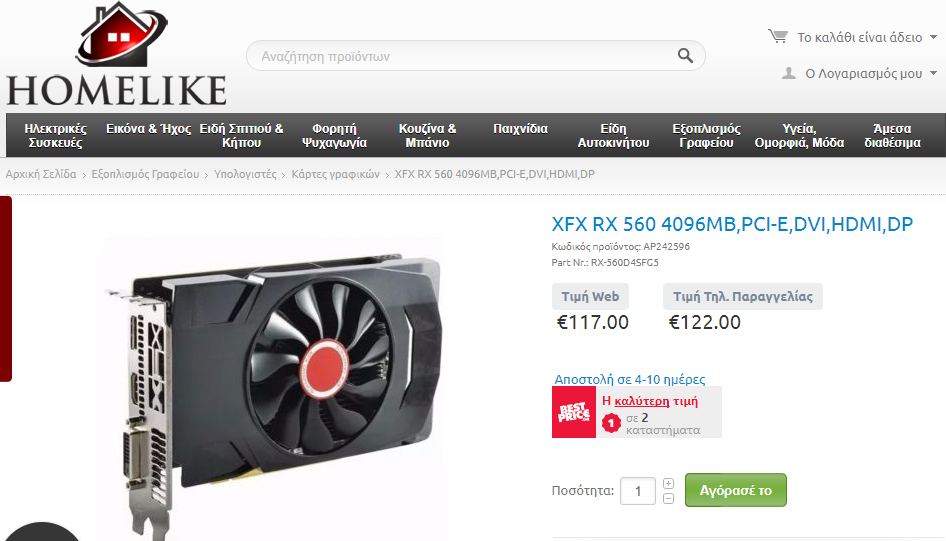Click the Αγόρασέ το buy button
Screen dimensions: 946x541
[x=735, y=490]
